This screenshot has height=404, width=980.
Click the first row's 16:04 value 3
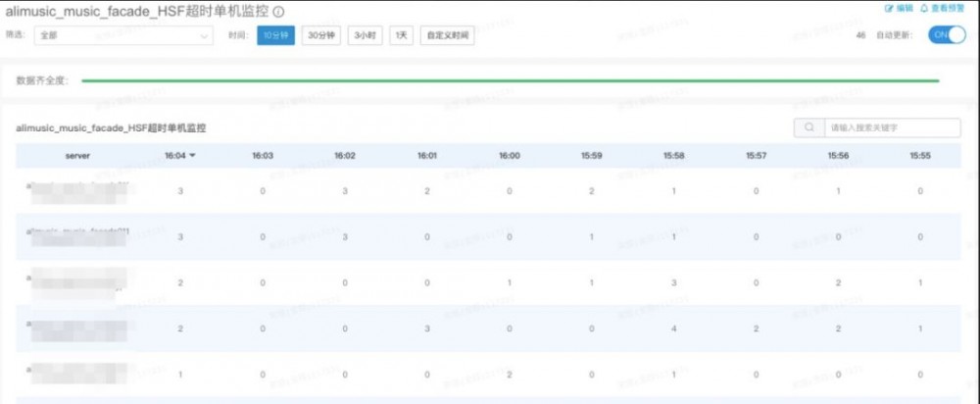pyautogui.click(x=180, y=191)
